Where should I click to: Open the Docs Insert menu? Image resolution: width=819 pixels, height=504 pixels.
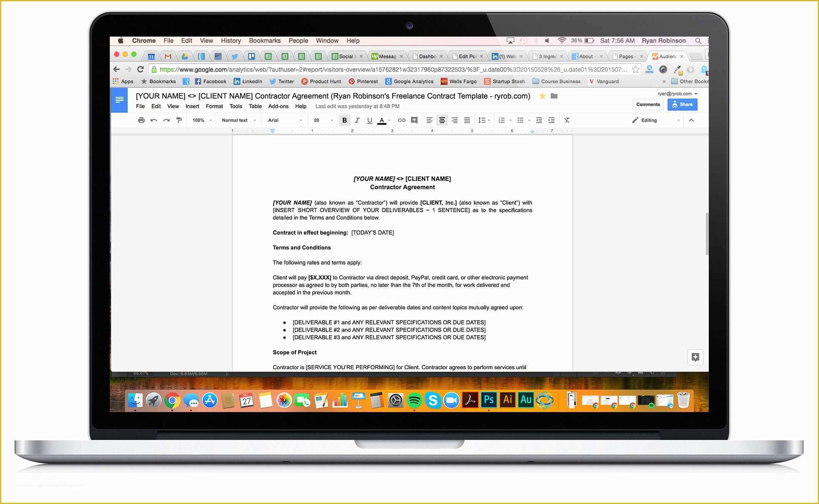[192, 106]
